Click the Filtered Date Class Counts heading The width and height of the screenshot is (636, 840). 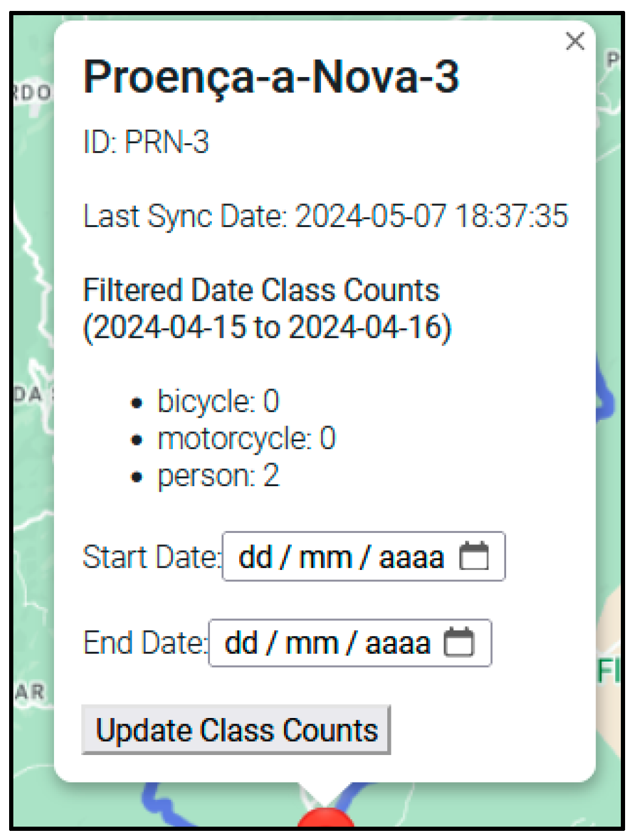coord(261,290)
